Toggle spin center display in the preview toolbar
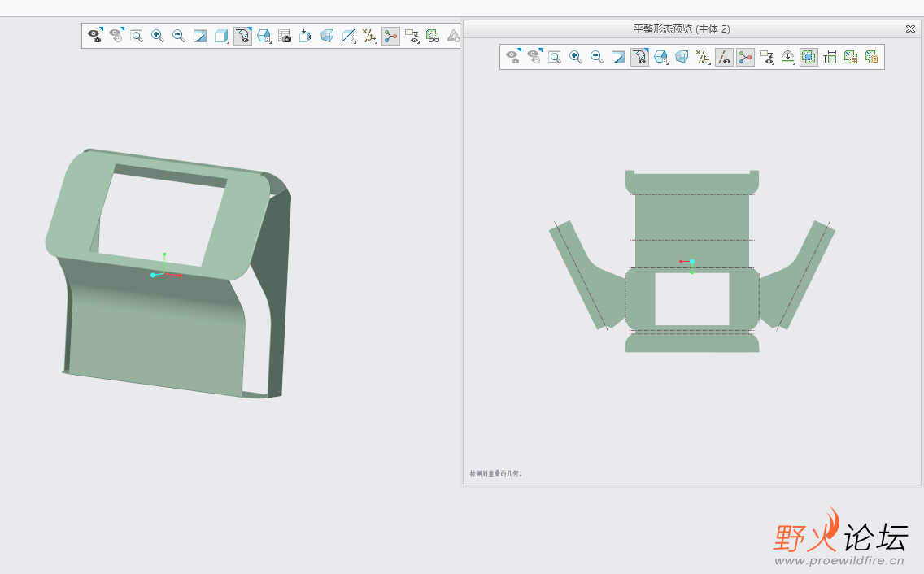The width and height of the screenshot is (924, 574). (x=745, y=57)
